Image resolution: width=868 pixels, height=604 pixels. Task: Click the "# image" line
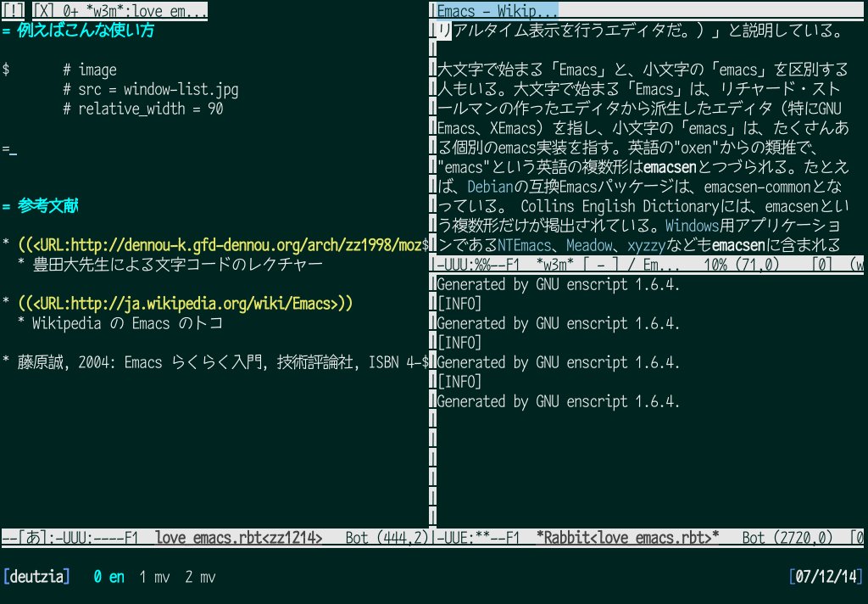coord(90,70)
